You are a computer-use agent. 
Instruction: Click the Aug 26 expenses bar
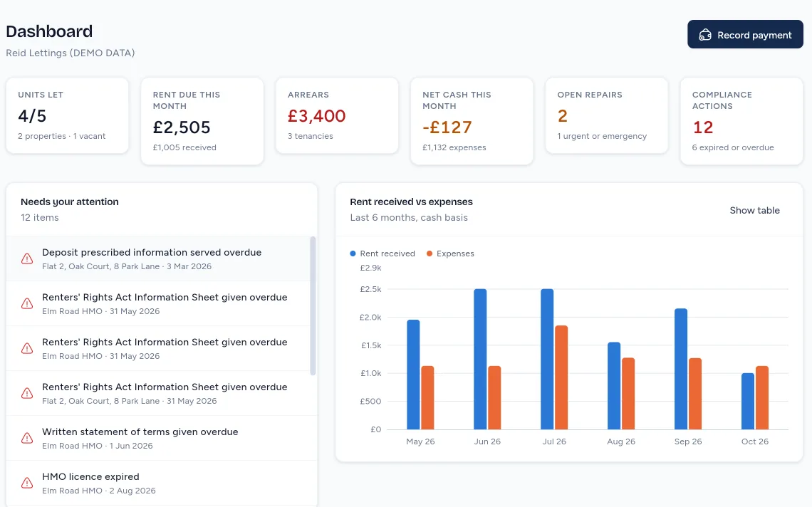(x=628, y=394)
